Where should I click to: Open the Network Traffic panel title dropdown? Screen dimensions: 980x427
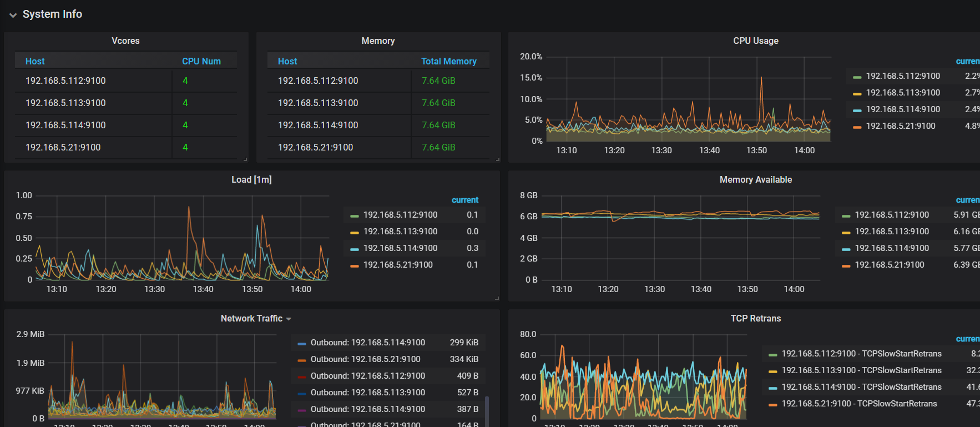tap(256, 319)
